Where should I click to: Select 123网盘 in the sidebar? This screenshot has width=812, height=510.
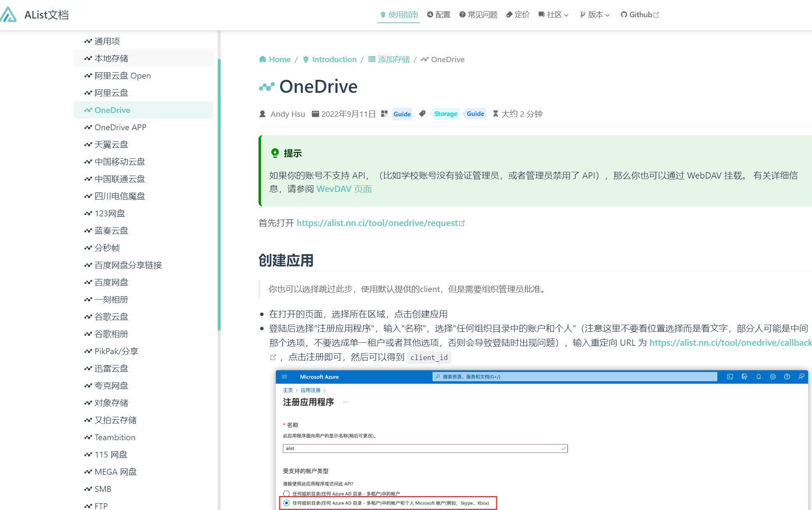pyautogui.click(x=143, y=213)
